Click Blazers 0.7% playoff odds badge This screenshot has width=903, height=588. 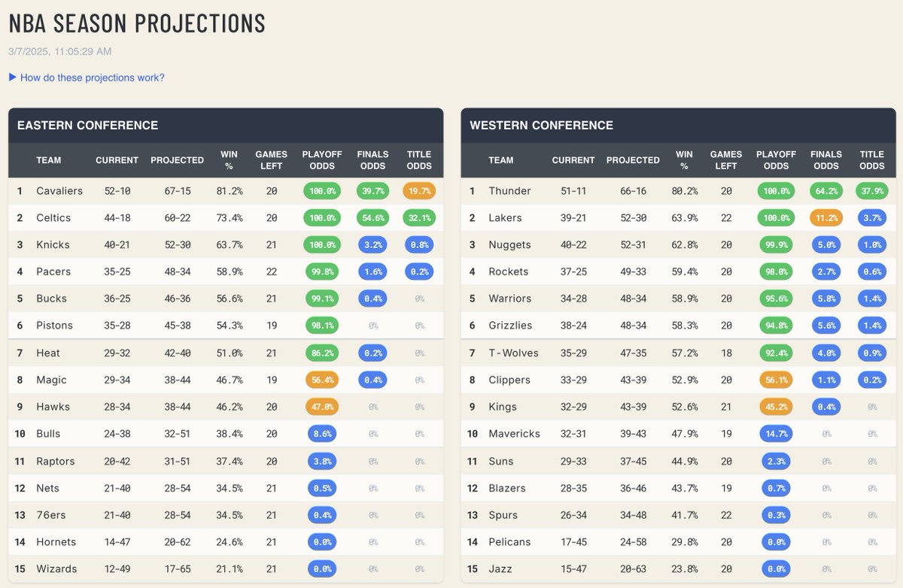(776, 488)
